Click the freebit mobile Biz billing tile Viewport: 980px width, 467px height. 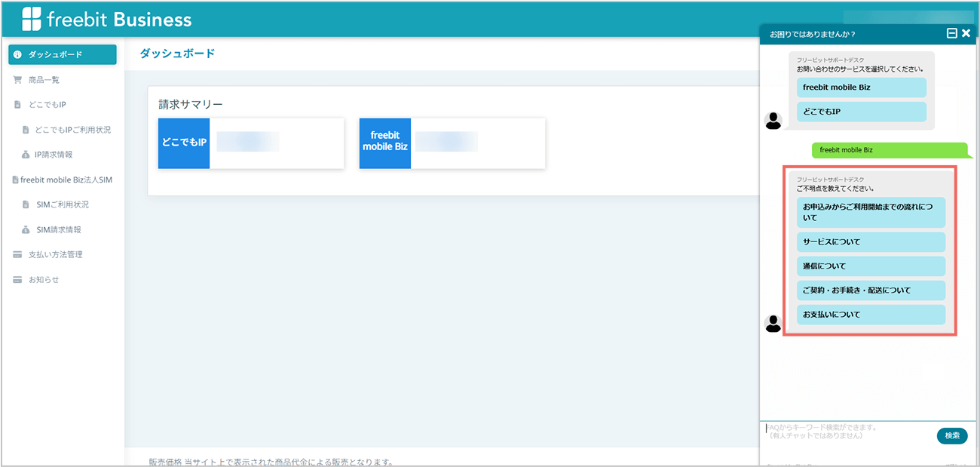[452, 143]
